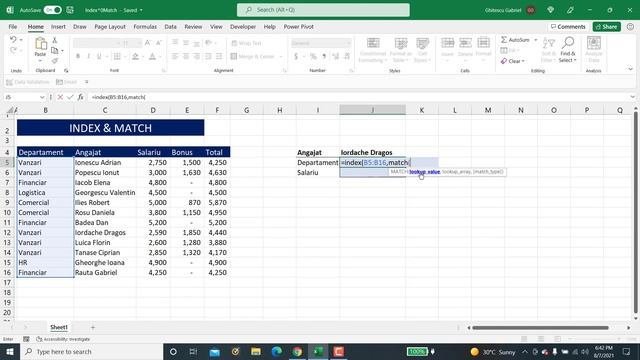Click the Insert cells icon

coord(447,43)
